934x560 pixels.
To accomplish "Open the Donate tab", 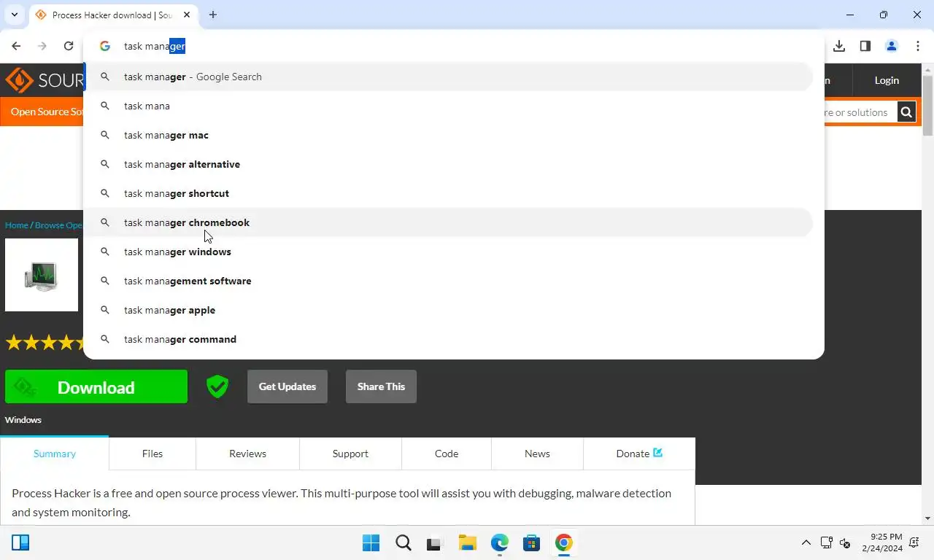I will (639, 454).
